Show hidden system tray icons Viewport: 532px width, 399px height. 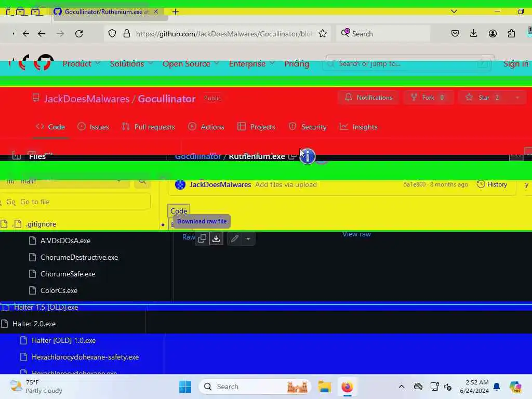[x=402, y=387]
